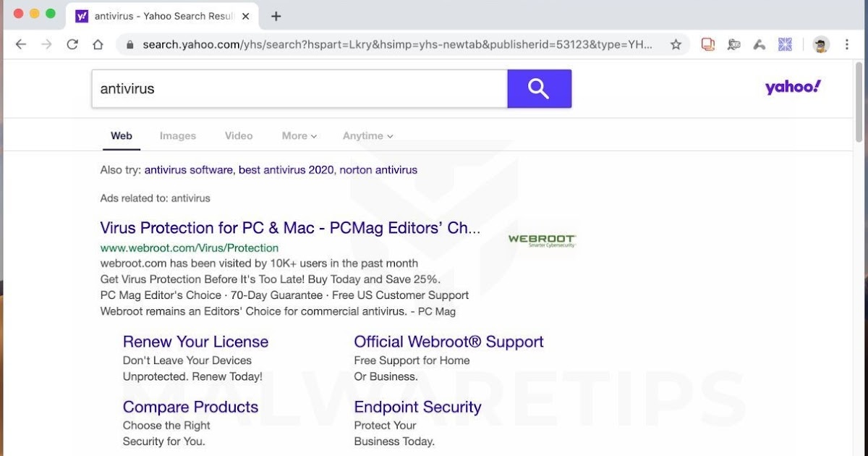Expand the More dropdown

[x=299, y=135]
